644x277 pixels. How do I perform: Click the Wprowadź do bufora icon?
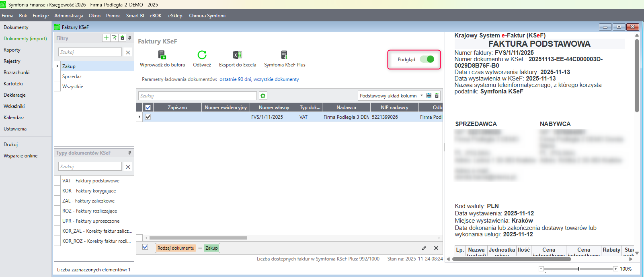pos(162,55)
